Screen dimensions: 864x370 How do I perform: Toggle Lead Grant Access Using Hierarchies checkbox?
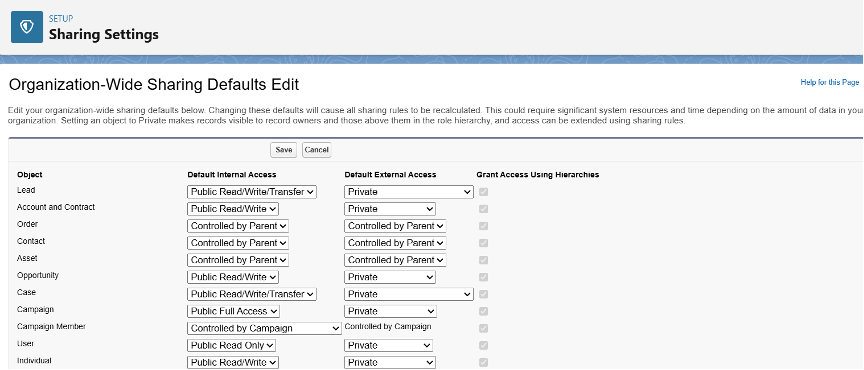[x=483, y=192]
